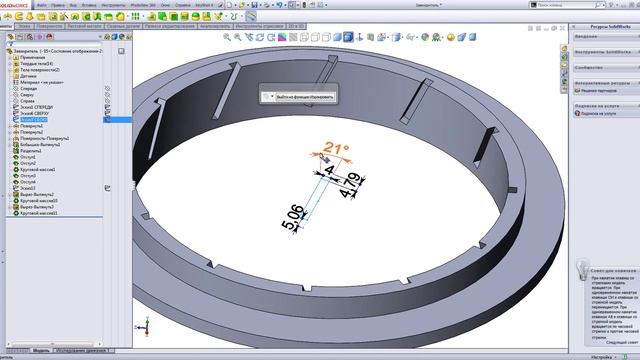Collapse the Сообщество section

(x=606, y=68)
